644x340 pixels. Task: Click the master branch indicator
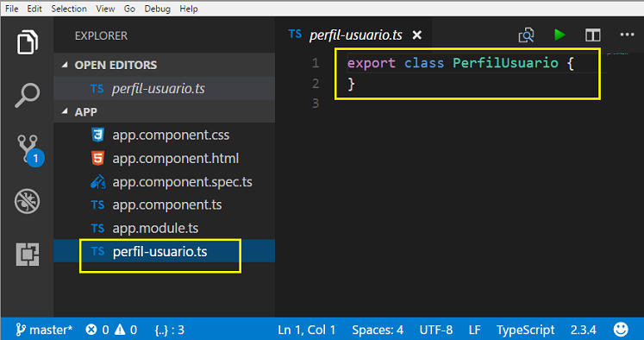pyautogui.click(x=44, y=330)
